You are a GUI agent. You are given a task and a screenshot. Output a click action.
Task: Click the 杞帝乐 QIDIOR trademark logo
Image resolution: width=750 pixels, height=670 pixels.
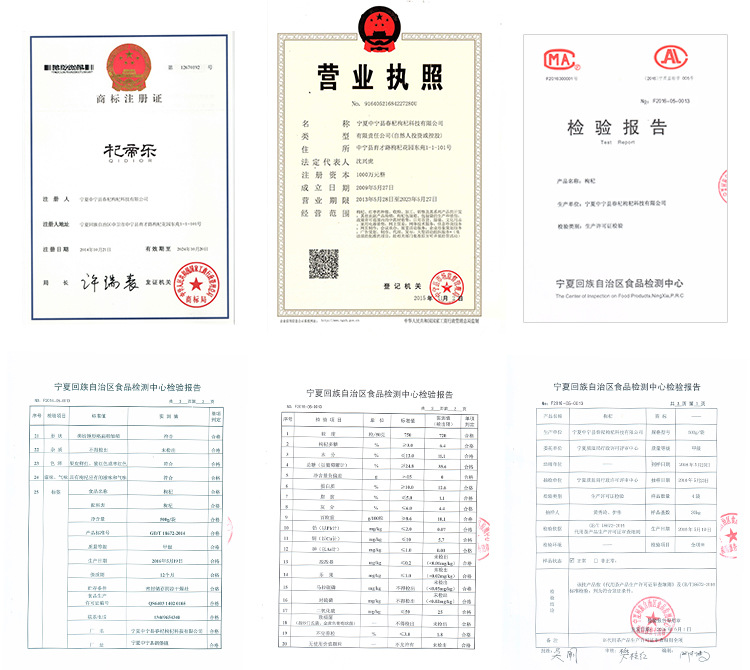[130, 153]
